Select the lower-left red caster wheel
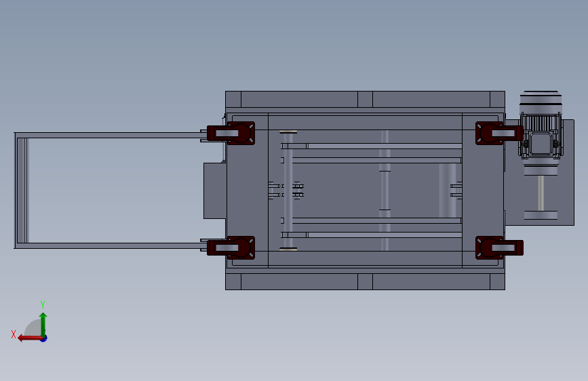The width and height of the screenshot is (588, 381). [231, 248]
